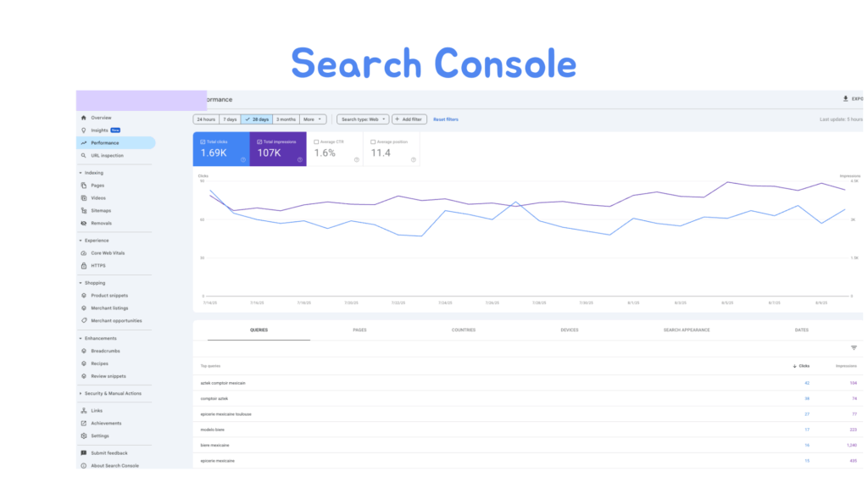The width and height of the screenshot is (868, 488).
Task: Switch to the Pages tab
Action: tap(359, 330)
